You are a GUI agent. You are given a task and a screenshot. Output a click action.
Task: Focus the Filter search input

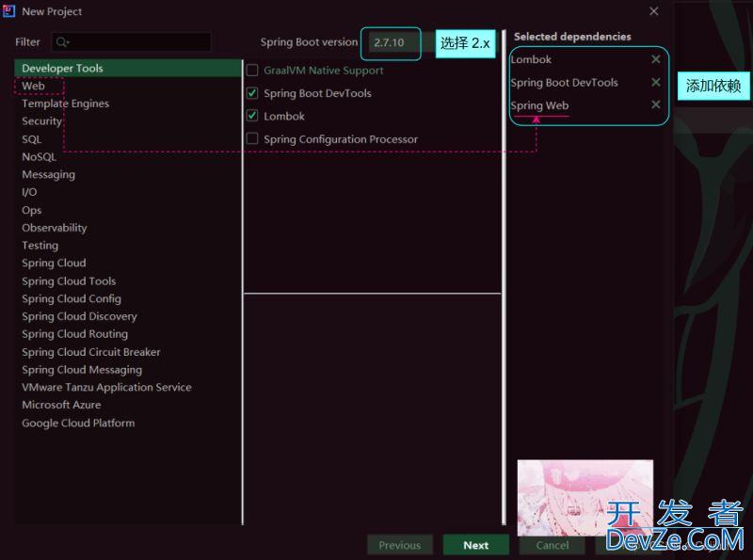click(x=131, y=42)
